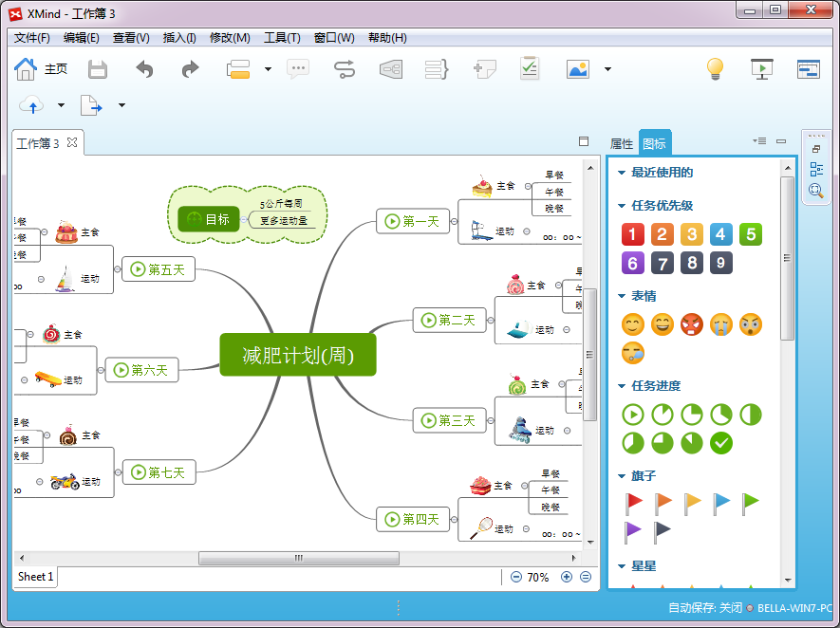840x628 pixels.
Task: Switch to the 属性 panel tab
Action: click(x=621, y=144)
